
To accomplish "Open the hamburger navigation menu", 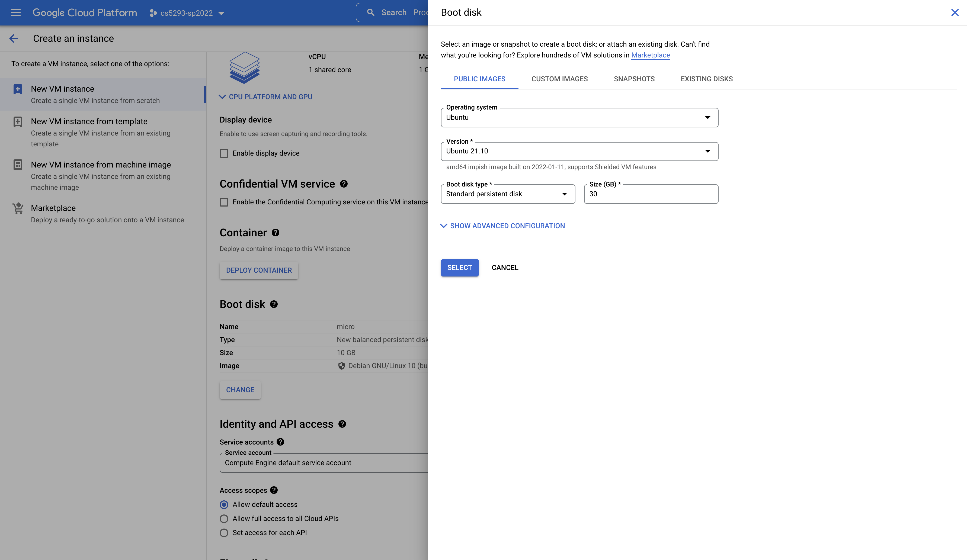I will coord(15,13).
